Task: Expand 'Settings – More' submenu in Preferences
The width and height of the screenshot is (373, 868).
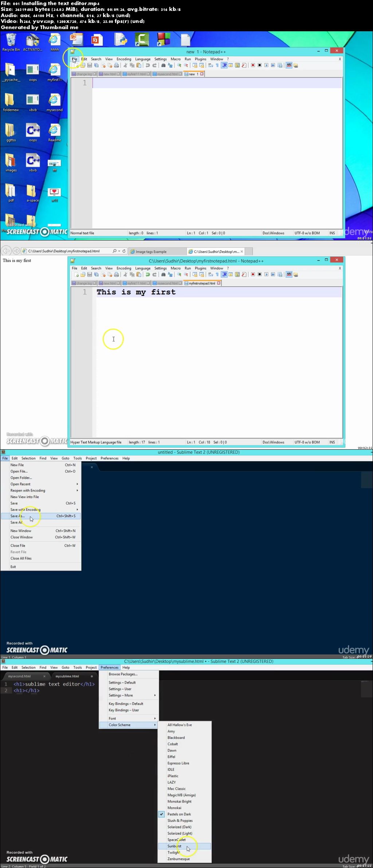Action: [129, 695]
